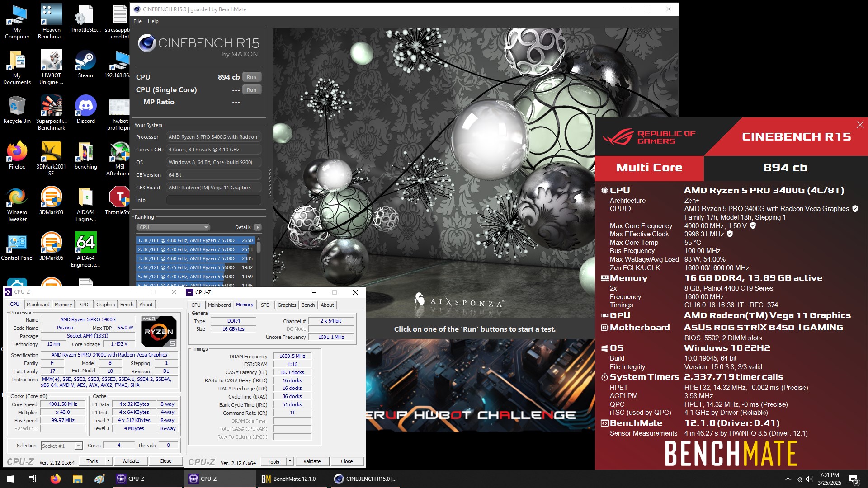868x488 pixels.
Task: Open the Heaven Benchmark desktop icon
Action: point(52,22)
